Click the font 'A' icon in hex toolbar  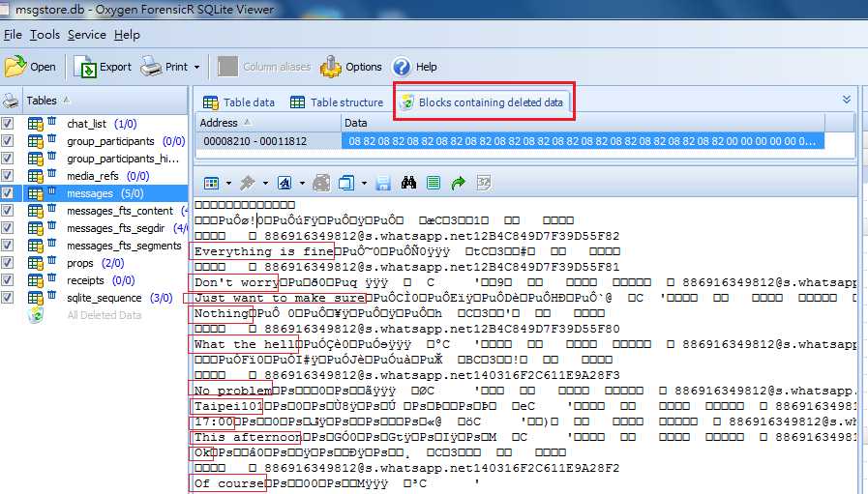pos(284,183)
